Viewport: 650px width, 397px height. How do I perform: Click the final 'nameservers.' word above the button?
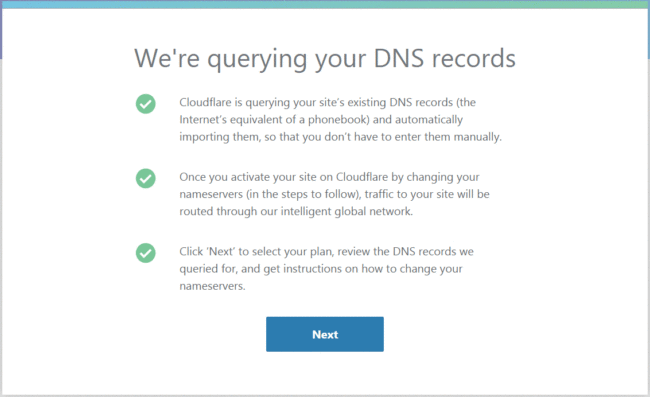[212, 286]
